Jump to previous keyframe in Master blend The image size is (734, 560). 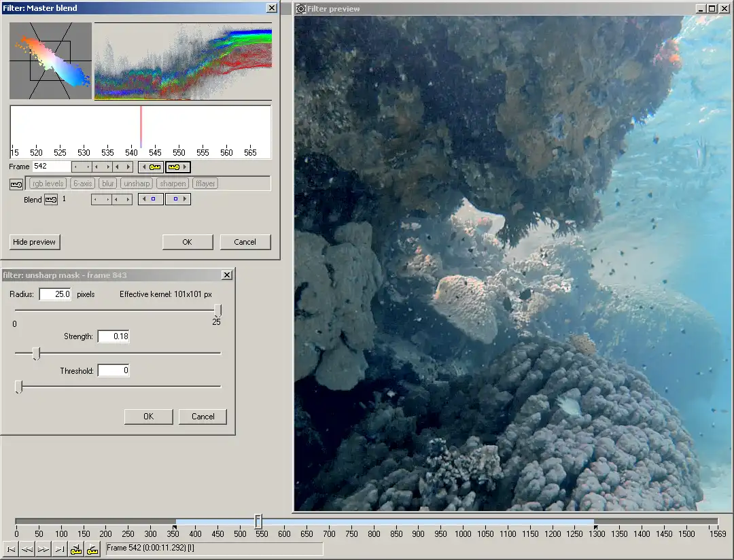click(x=151, y=167)
